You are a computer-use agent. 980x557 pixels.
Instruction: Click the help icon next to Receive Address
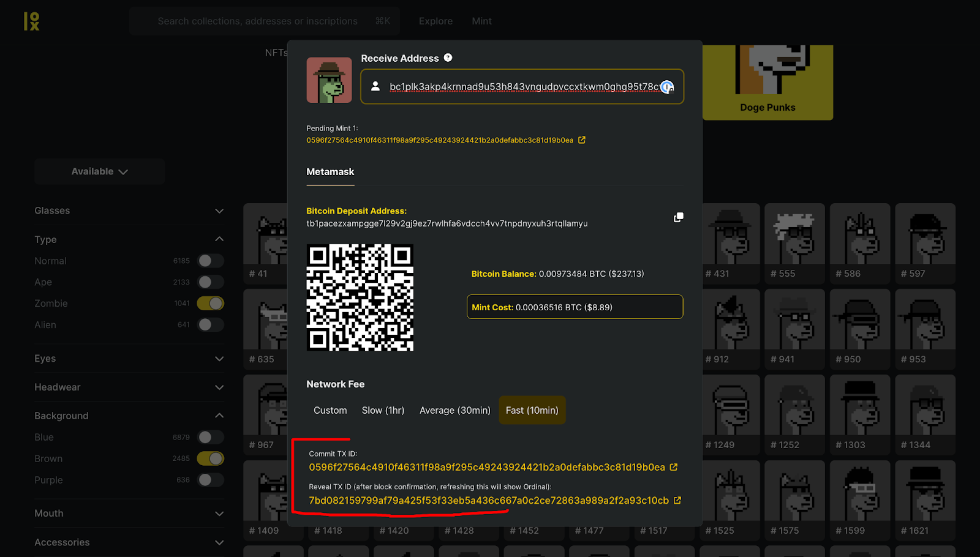point(448,58)
